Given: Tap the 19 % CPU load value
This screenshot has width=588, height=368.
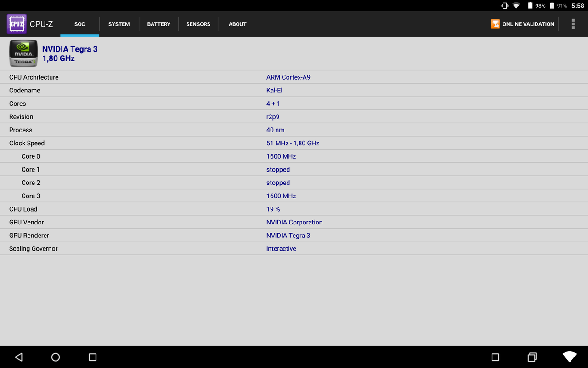Looking at the screenshot, I should (273, 209).
